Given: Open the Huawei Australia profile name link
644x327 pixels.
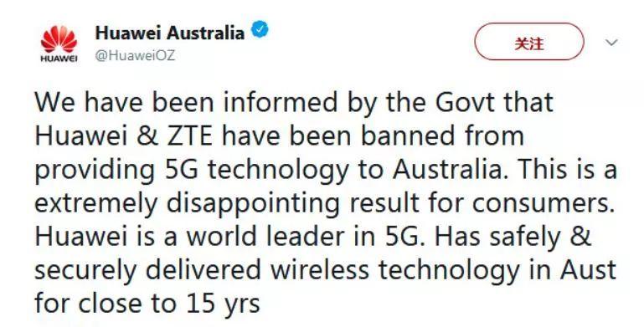Looking at the screenshot, I should pyautogui.click(x=170, y=33).
